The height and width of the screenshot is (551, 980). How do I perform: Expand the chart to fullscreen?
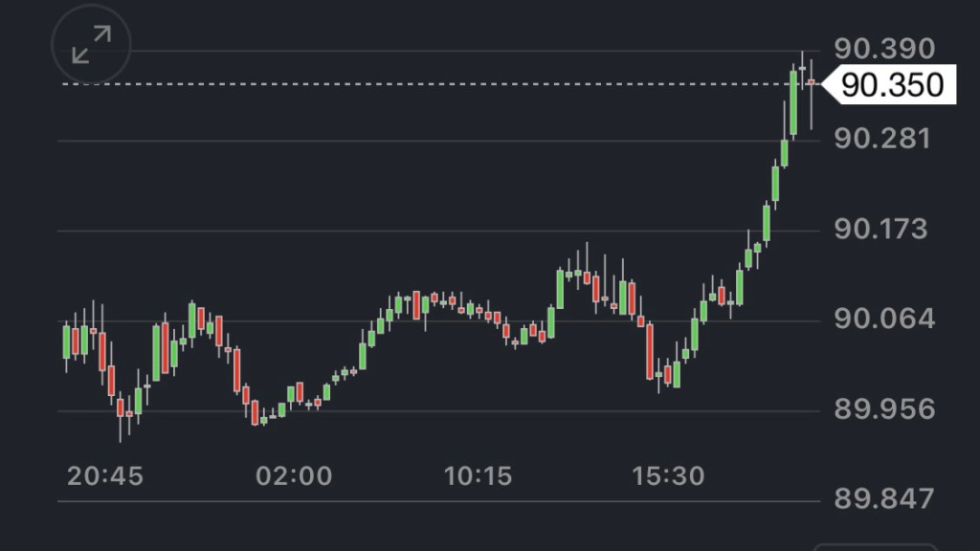(91, 46)
